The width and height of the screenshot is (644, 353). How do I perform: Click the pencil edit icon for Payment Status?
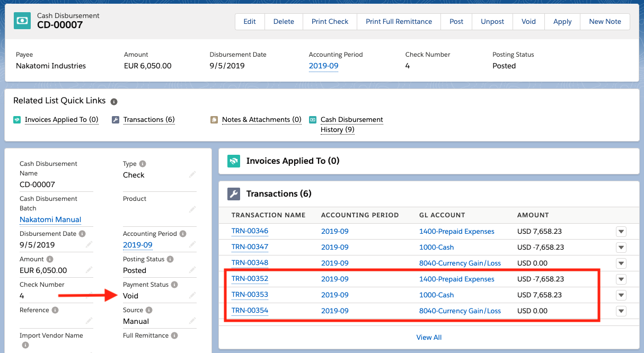192,295
